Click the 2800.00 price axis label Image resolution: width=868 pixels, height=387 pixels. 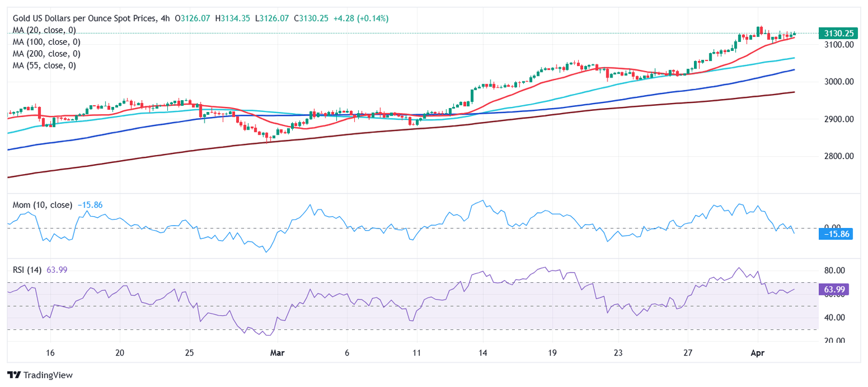[837, 156]
